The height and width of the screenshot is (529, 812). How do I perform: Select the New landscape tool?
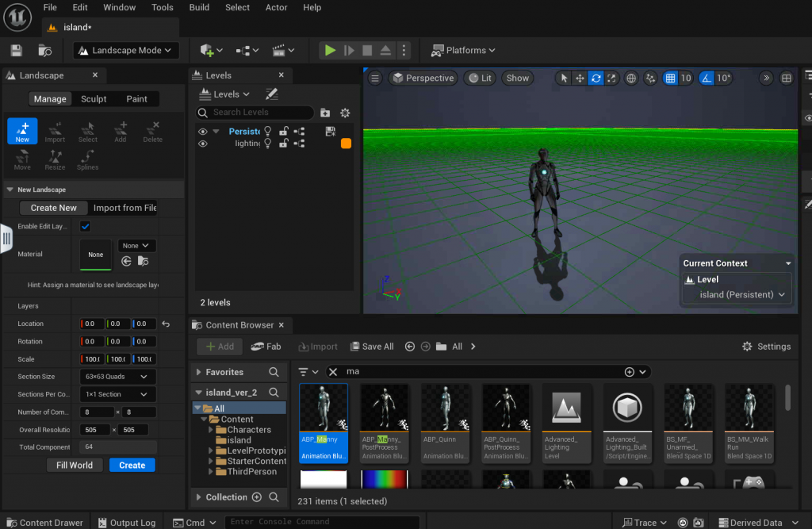[x=22, y=131]
